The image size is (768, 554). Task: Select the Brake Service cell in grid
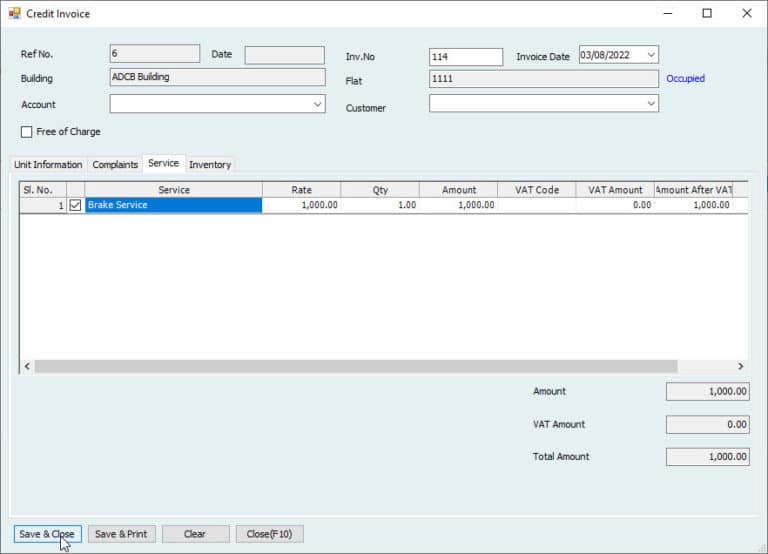click(x=173, y=205)
